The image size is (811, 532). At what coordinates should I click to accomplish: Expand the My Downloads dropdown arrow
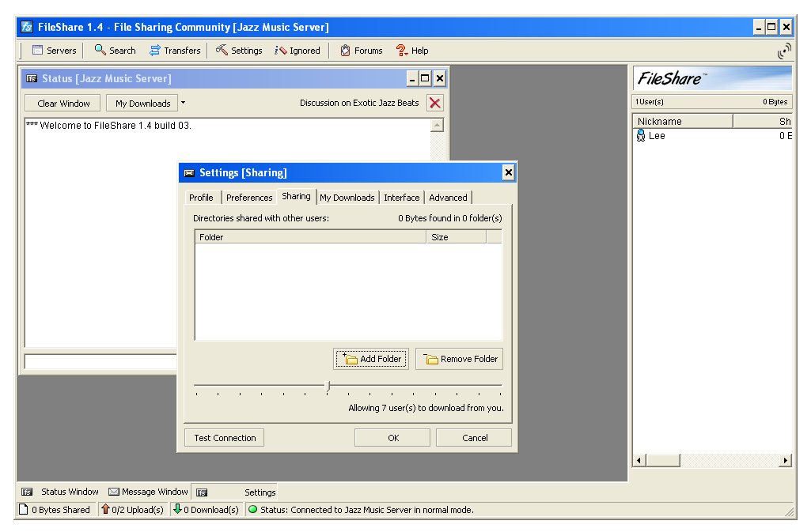click(183, 103)
